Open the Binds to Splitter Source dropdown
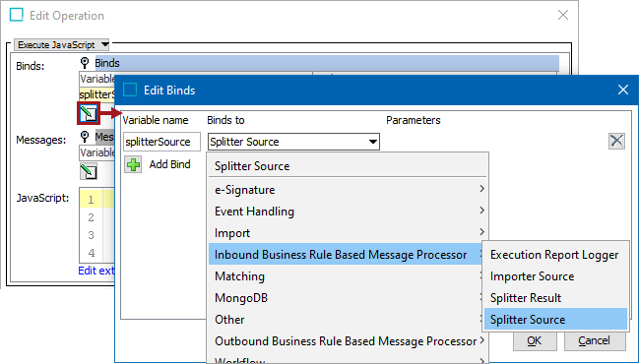639x364 pixels. click(293, 142)
